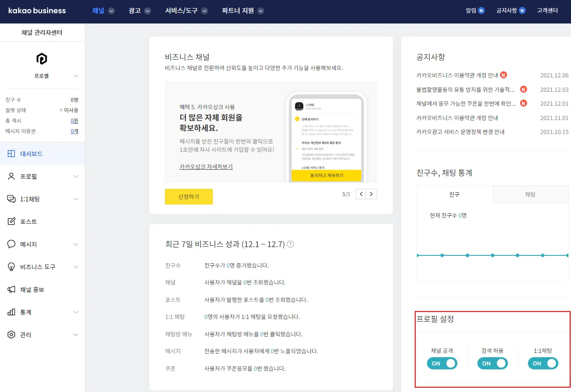
Task: Click the 공지사항 panel heading
Action: click(431, 57)
